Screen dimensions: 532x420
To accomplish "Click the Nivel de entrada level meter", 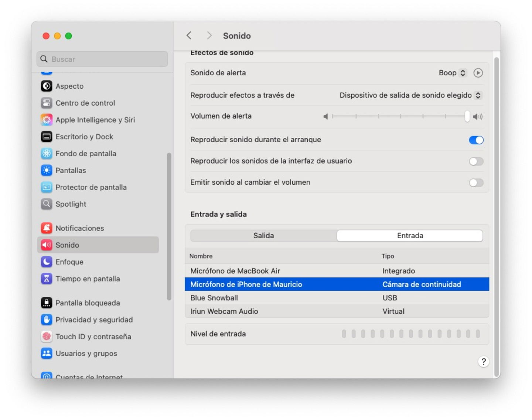I will click(x=411, y=334).
